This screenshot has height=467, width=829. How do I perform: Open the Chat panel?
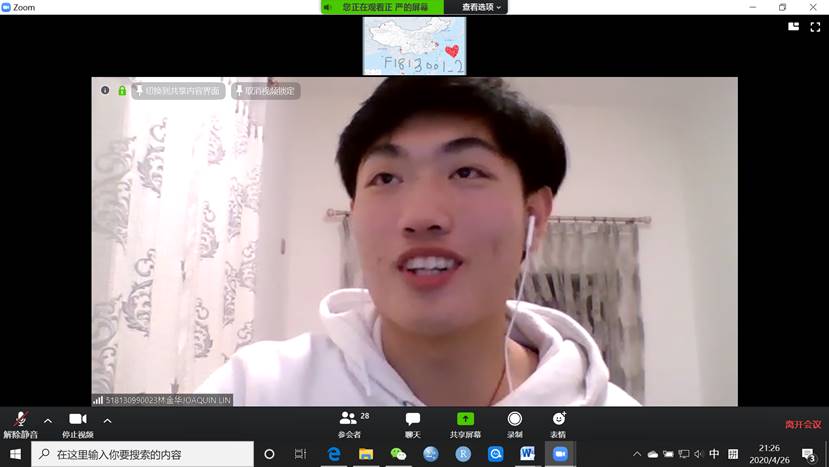(x=412, y=423)
